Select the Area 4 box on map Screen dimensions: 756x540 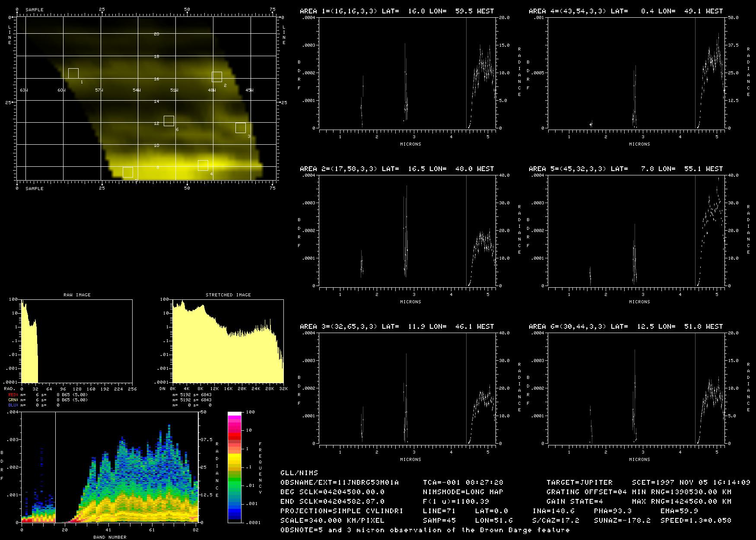(x=203, y=165)
